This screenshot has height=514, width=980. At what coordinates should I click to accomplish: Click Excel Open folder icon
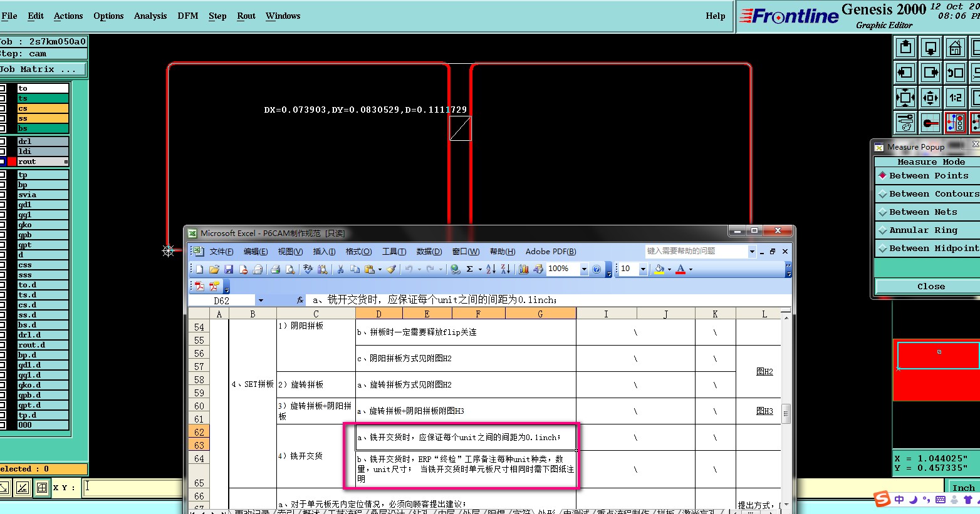[214, 269]
